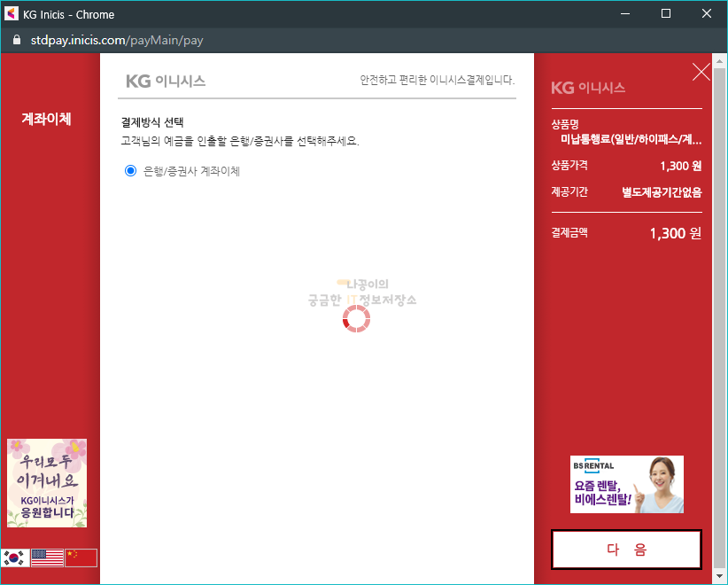Click the 다음 button

pos(626,550)
